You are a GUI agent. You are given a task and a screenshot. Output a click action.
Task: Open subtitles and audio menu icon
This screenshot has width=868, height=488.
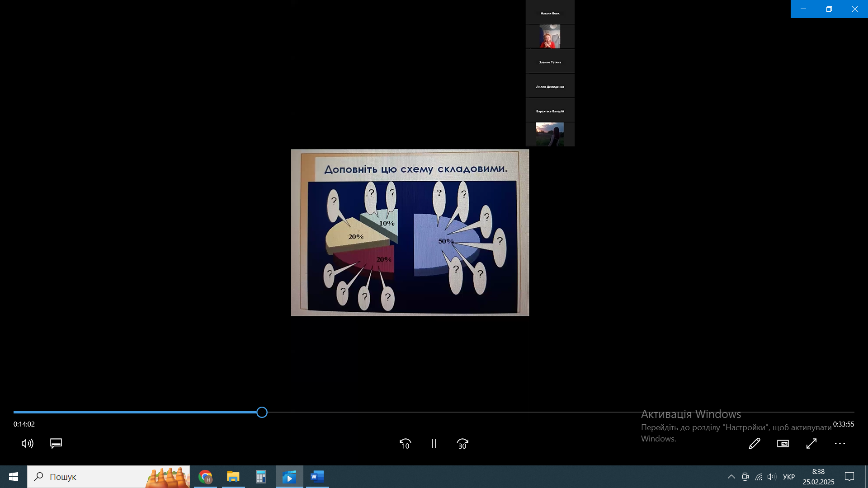click(x=56, y=444)
